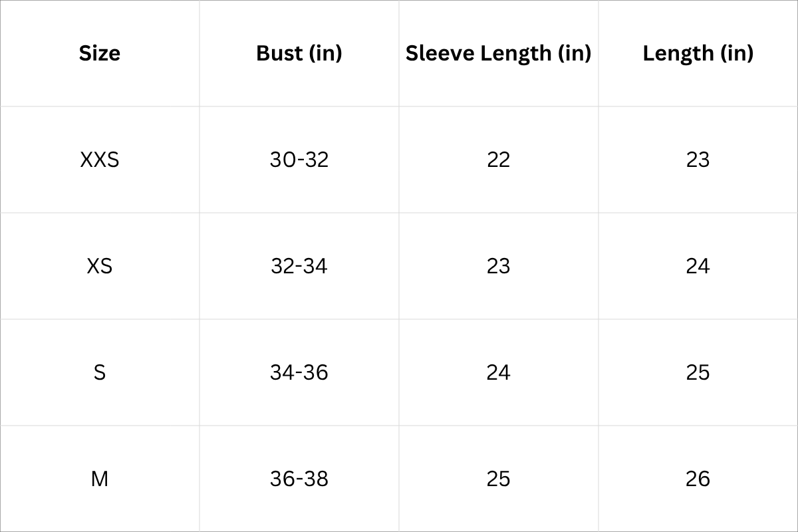Select the M size cell
This screenshot has height=532, width=798.
pyautogui.click(x=100, y=479)
